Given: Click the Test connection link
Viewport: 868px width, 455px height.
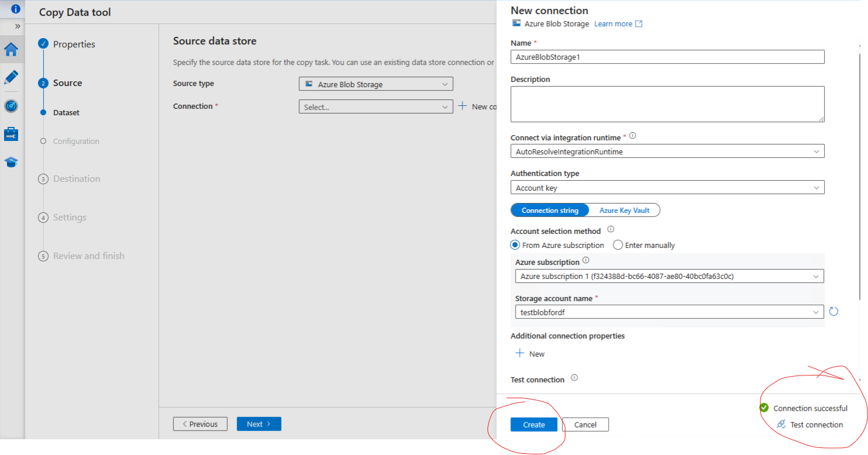Looking at the screenshot, I should (816, 425).
